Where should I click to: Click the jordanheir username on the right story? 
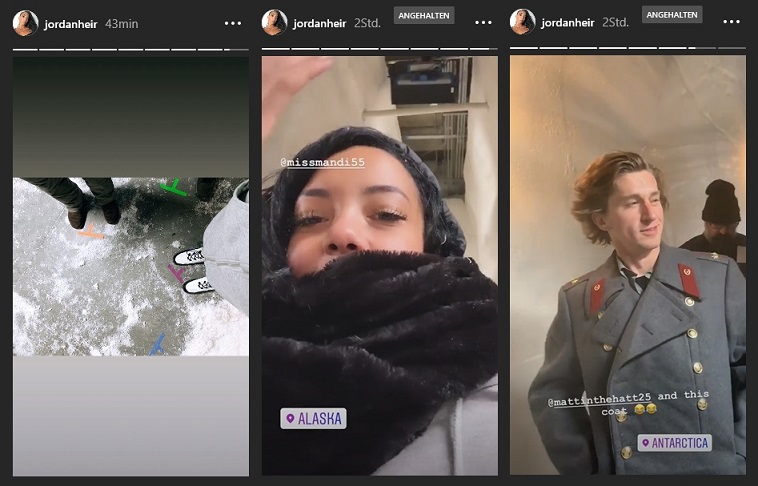pos(568,22)
